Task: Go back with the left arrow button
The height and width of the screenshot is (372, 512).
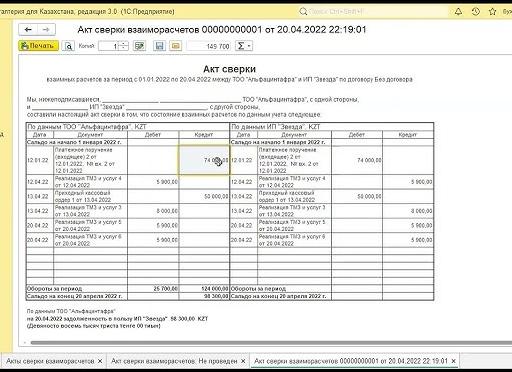Action: [28, 30]
